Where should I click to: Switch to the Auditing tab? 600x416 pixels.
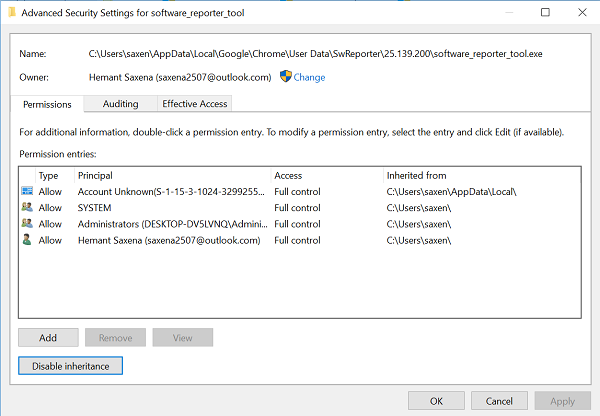[119, 103]
